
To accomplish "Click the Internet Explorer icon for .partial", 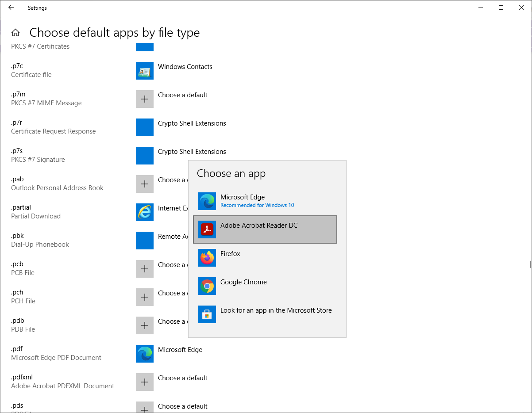I will 145,212.
